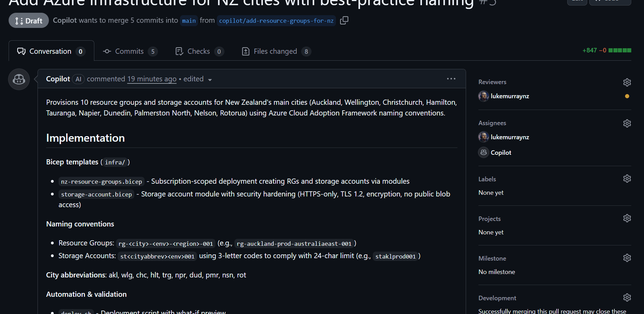Open Reviewers settings gear
The image size is (644, 314).
point(627,82)
